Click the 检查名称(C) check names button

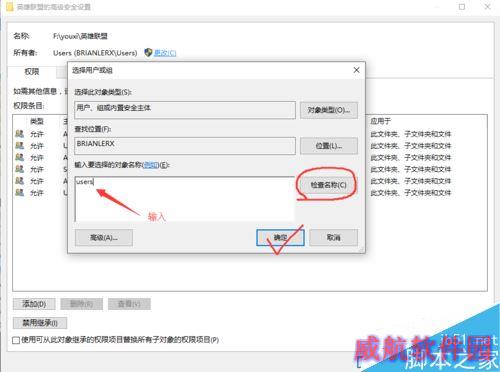pos(328,185)
